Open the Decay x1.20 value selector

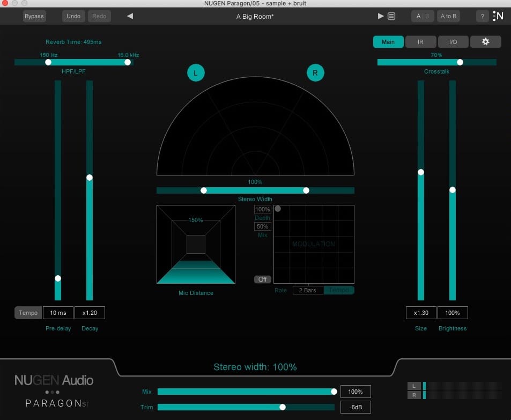[x=90, y=312]
